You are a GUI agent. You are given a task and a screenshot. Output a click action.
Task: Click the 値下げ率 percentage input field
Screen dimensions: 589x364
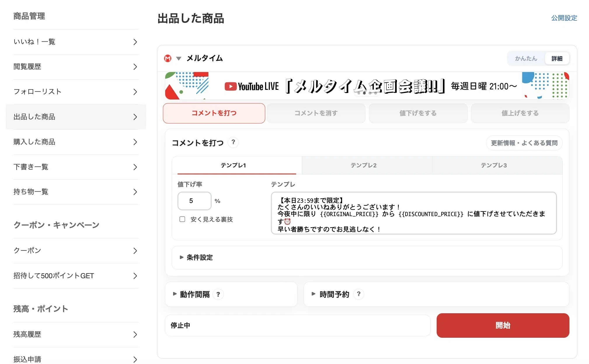click(x=194, y=201)
